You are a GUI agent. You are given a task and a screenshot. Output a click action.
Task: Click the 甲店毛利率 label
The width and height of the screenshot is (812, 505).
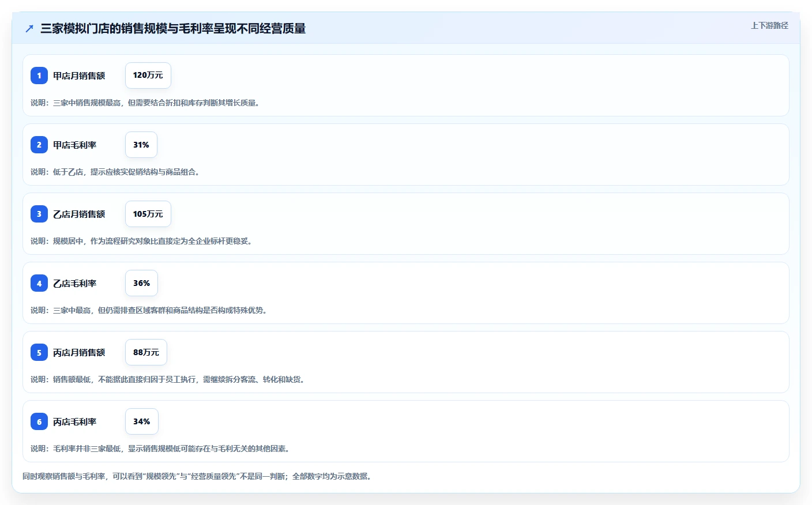[75, 145]
